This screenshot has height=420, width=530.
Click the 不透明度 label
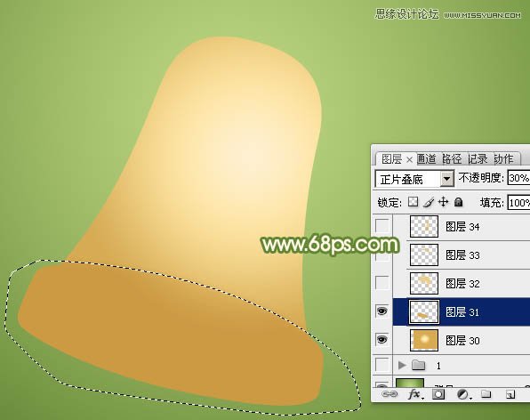481,178
